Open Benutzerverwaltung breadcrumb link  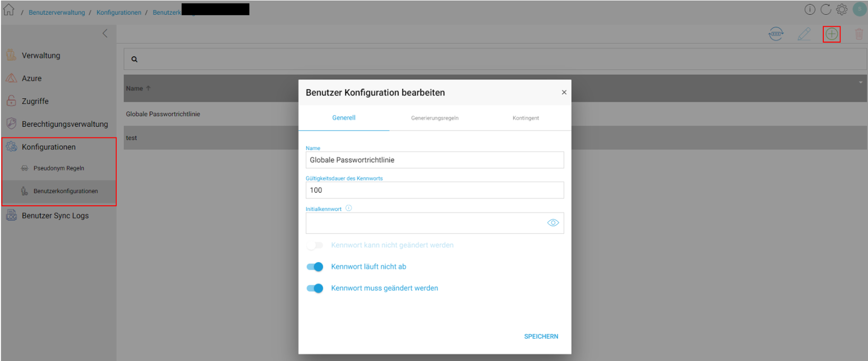[x=57, y=13]
